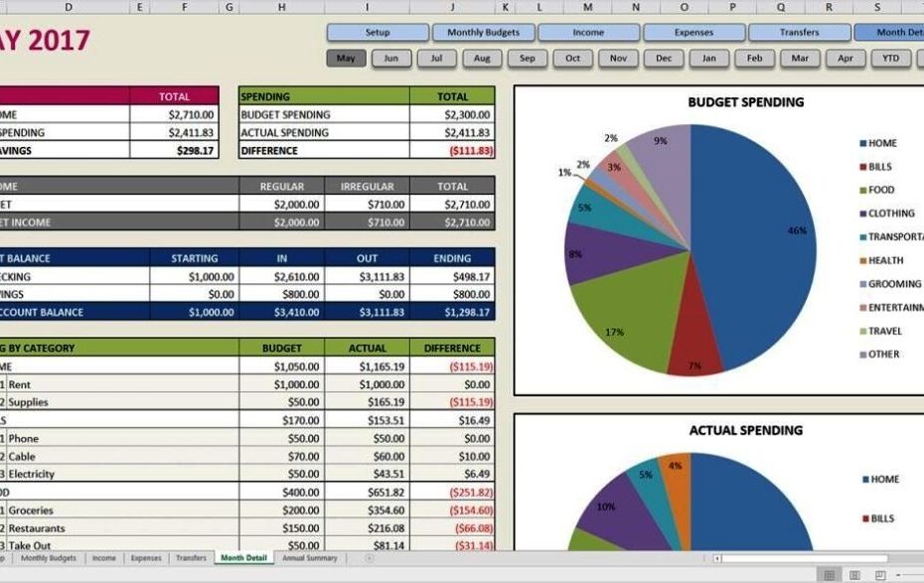The image size is (924, 583).
Task: Select the Jun month button
Action: [x=391, y=59]
